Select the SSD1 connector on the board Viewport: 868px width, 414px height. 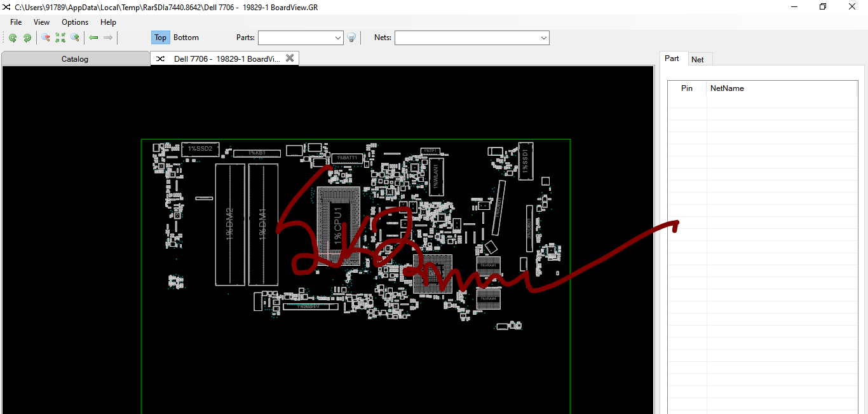[x=526, y=161]
